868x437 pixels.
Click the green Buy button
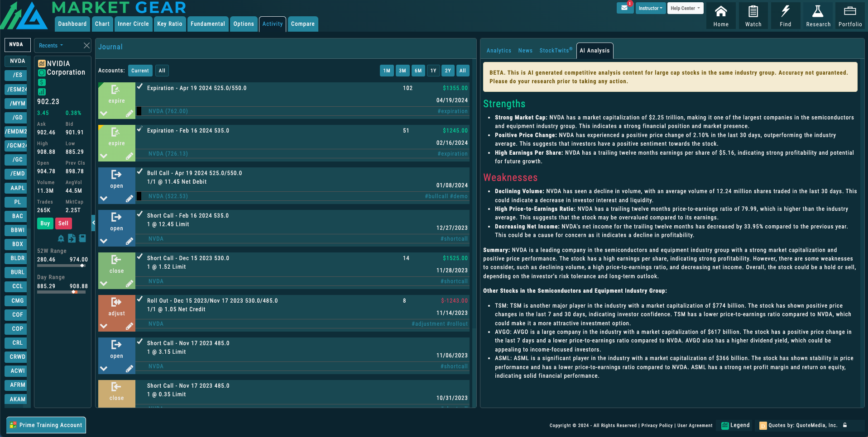click(45, 223)
